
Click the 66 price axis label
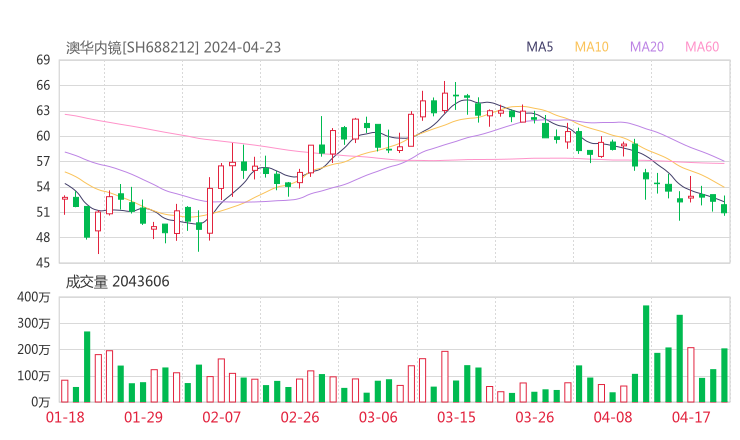coord(43,85)
